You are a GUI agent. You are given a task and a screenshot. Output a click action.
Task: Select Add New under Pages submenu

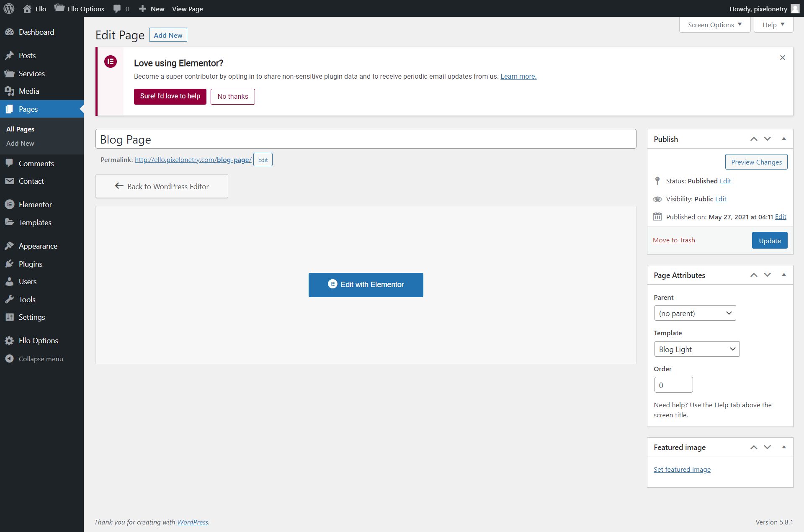[20, 143]
